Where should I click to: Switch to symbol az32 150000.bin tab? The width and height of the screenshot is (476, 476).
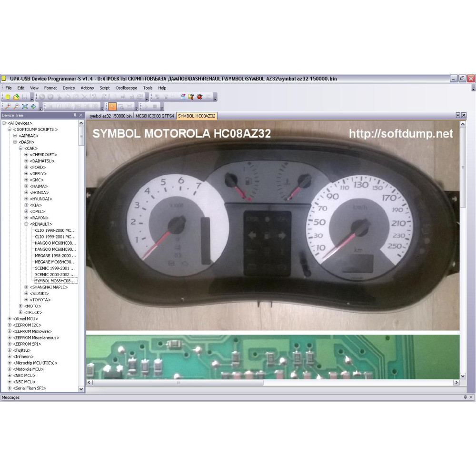coord(110,116)
